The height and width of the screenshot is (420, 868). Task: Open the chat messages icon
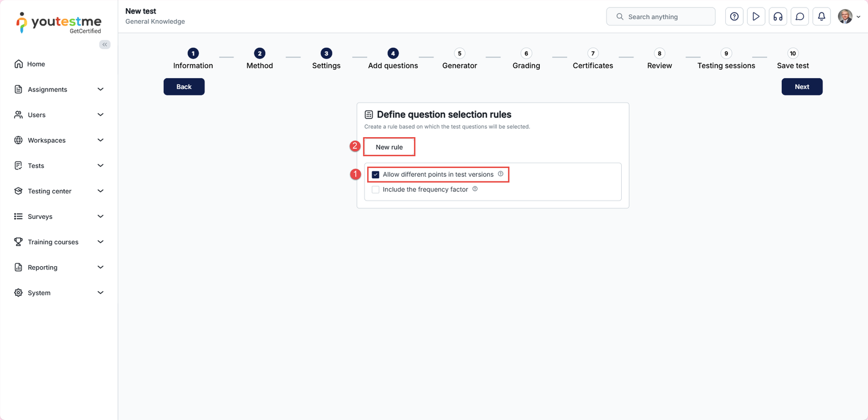800,17
